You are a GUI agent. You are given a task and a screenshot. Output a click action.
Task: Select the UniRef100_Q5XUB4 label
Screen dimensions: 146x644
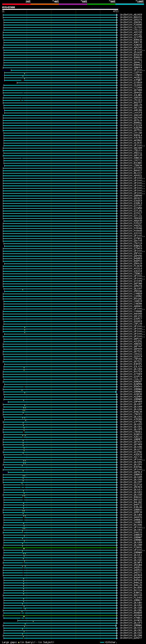131,565
